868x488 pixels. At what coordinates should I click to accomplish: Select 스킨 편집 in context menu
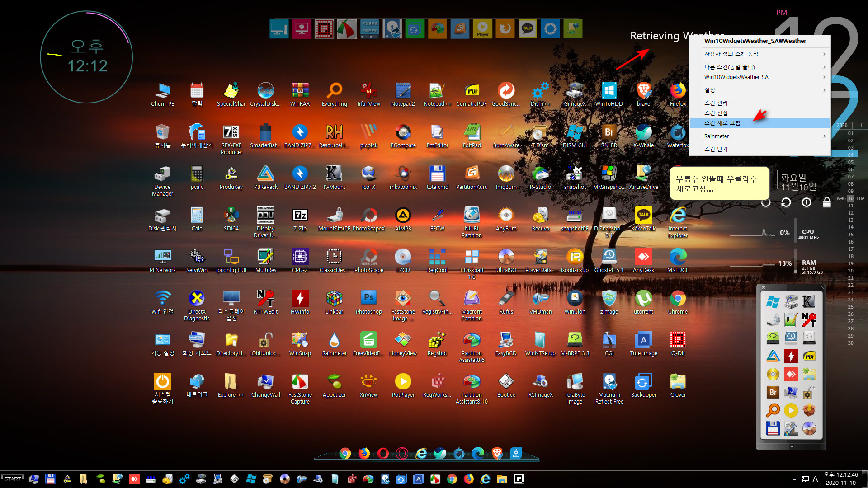(x=759, y=113)
